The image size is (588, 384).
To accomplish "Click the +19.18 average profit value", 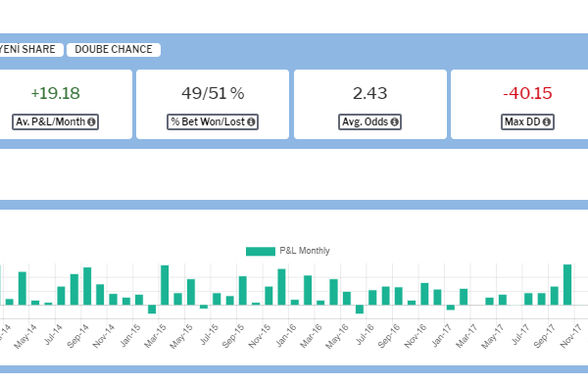I will [x=56, y=93].
